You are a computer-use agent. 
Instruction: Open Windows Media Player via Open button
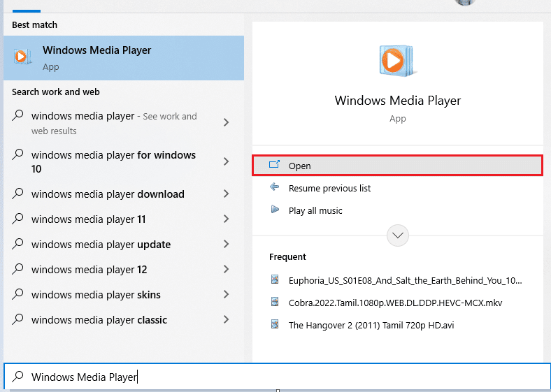click(x=397, y=166)
